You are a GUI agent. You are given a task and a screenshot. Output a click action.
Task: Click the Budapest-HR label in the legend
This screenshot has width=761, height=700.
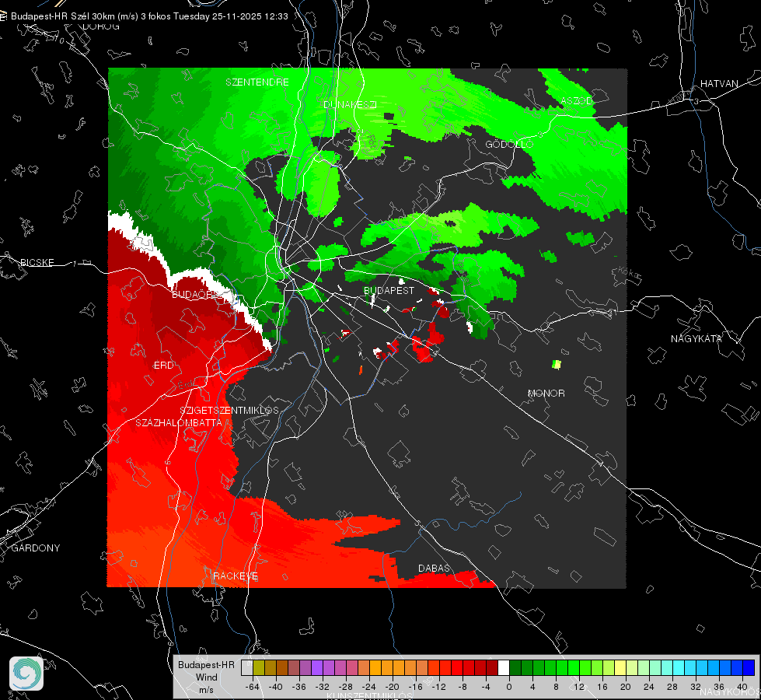[206, 664]
